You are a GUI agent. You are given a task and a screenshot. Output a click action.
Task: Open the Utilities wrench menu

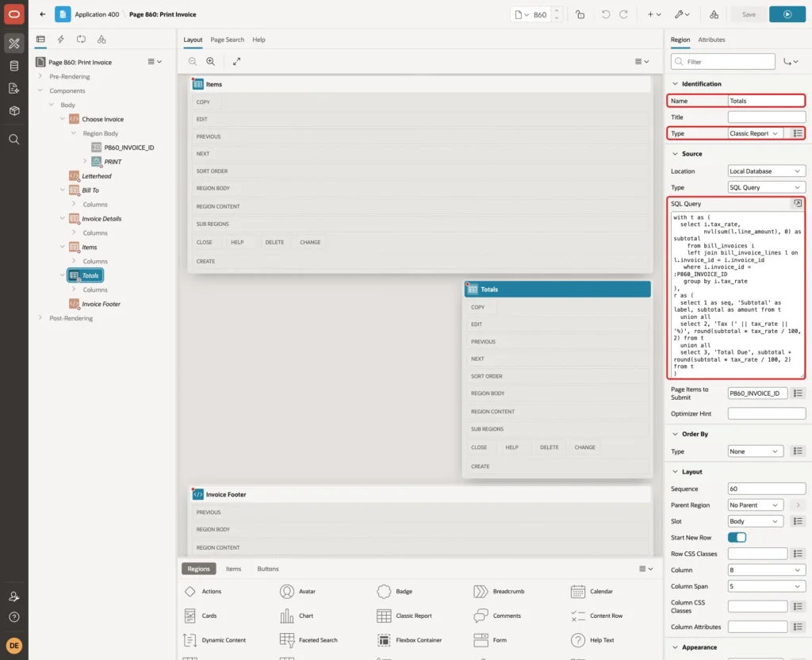click(682, 14)
